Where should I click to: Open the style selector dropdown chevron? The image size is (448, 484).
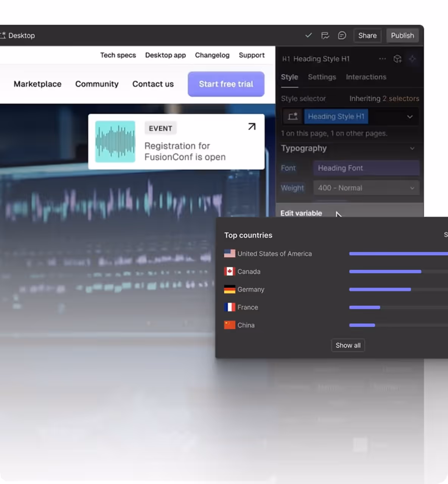tap(410, 116)
